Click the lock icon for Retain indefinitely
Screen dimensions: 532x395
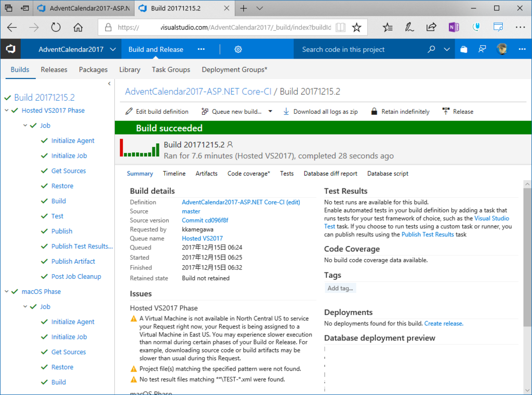pyautogui.click(x=374, y=112)
